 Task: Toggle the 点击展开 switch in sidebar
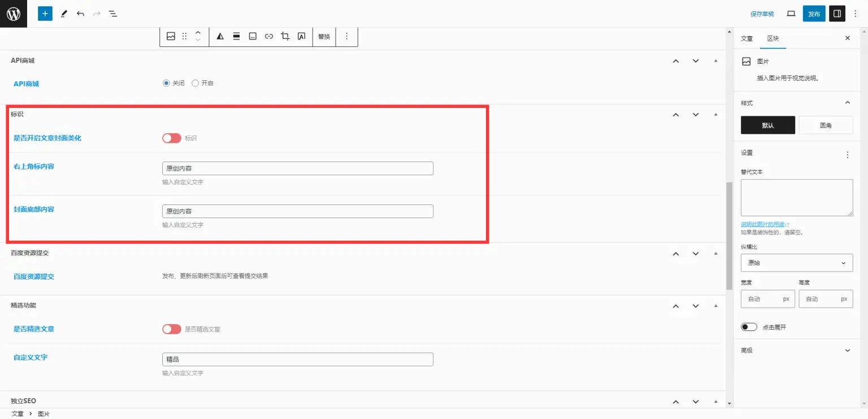point(749,327)
